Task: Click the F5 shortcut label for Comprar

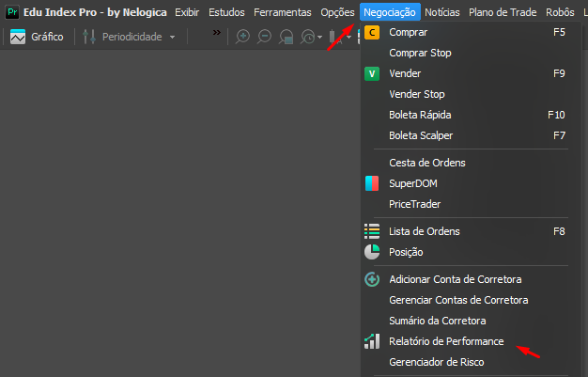Action: tap(559, 32)
